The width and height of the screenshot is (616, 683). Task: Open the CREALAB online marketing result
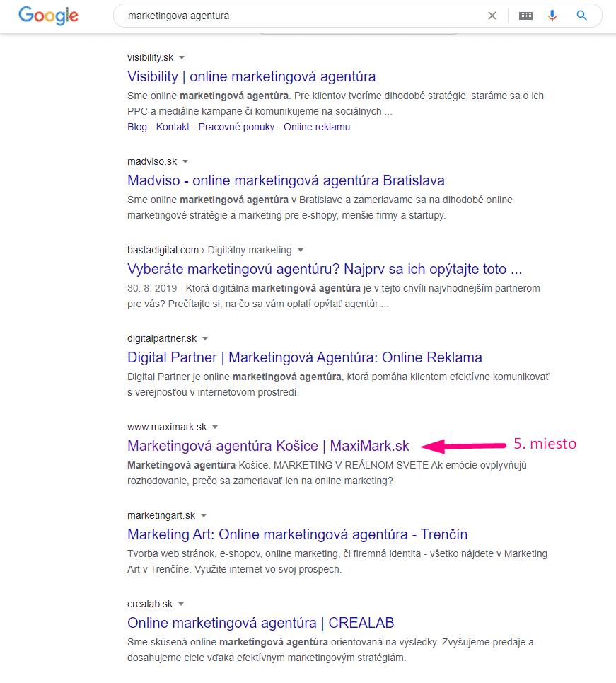260,623
